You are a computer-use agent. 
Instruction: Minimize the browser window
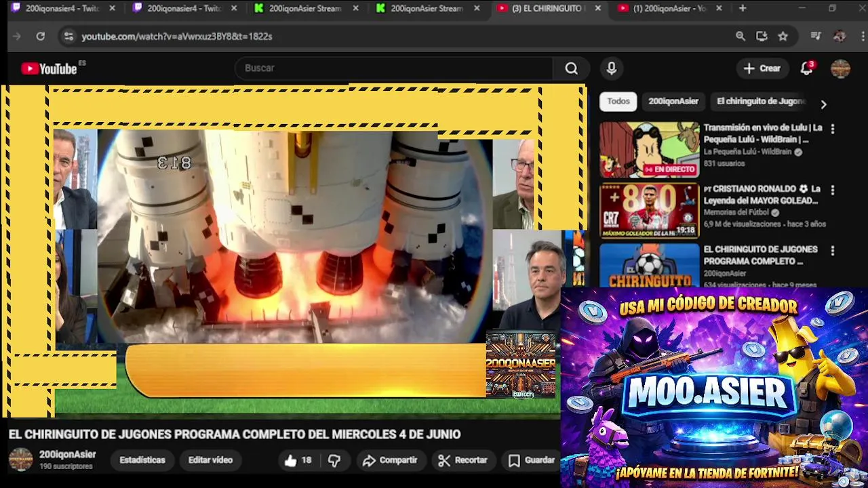[x=802, y=8]
